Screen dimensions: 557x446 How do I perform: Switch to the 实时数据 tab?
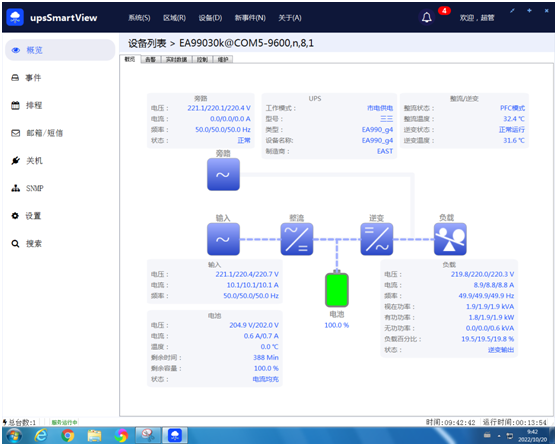(177, 59)
